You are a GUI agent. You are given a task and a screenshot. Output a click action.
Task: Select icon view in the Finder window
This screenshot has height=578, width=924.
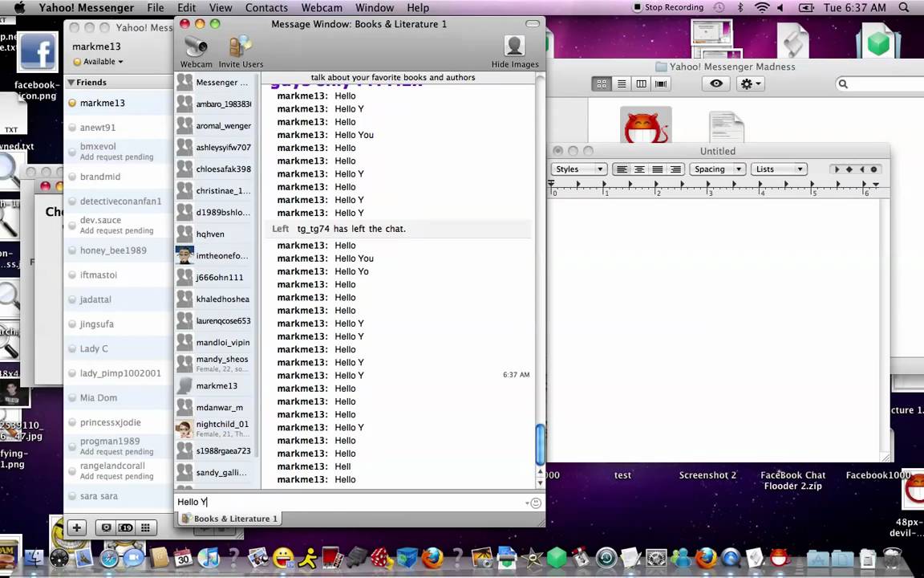point(601,83)
